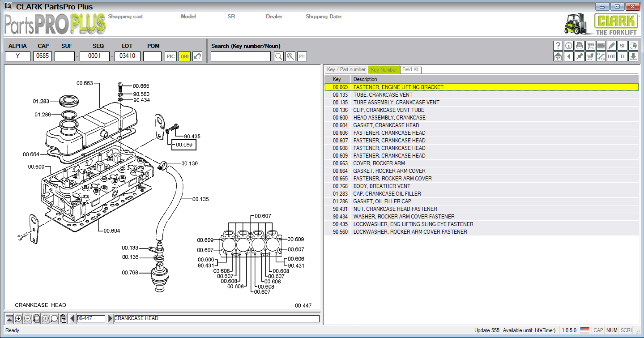Click the globe icon in toolbar
Viewport: 644px width, 338px height.
(x=633, y=46)
